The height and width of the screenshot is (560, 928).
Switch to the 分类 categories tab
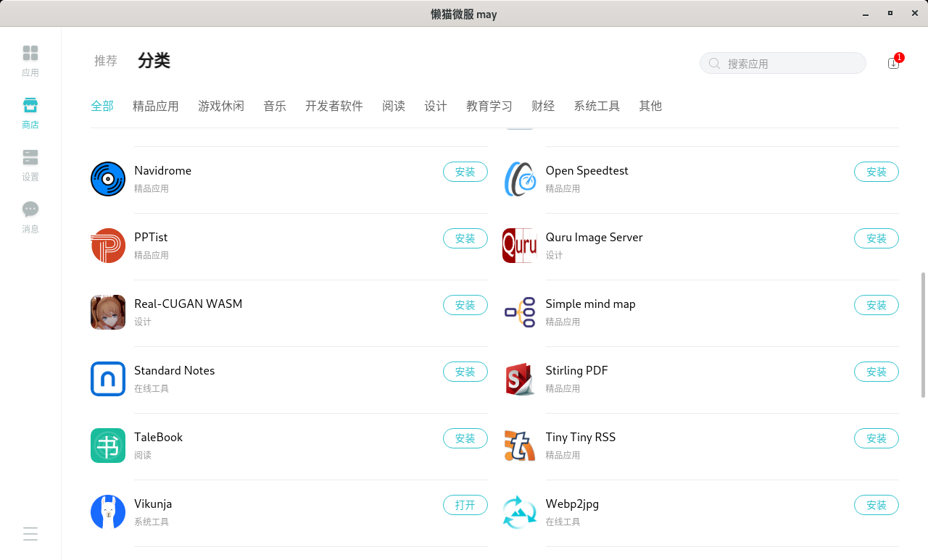click(154, 61)
